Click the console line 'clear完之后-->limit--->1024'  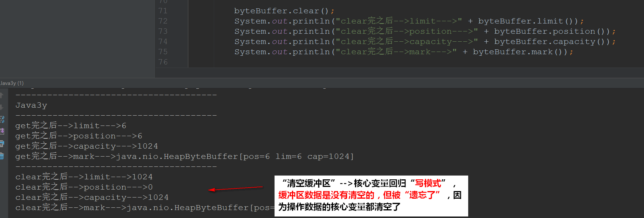point(84,177)
